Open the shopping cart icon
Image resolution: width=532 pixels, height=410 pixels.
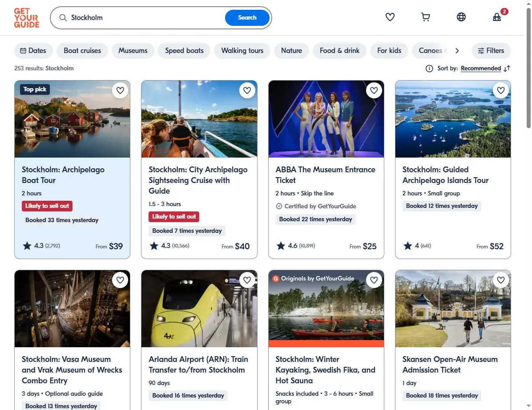click(x=425, y=17)
